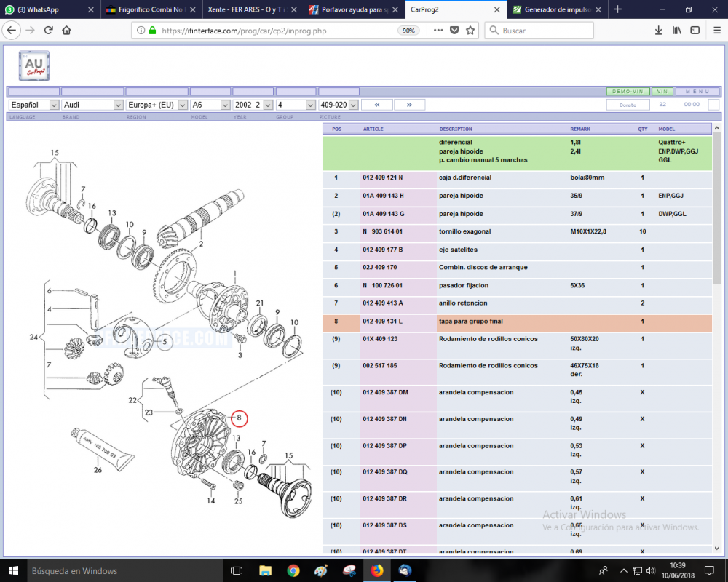This screenshot has height=582, width=728.
Task: Click the green padlock security icon
Action: (152, 31)
